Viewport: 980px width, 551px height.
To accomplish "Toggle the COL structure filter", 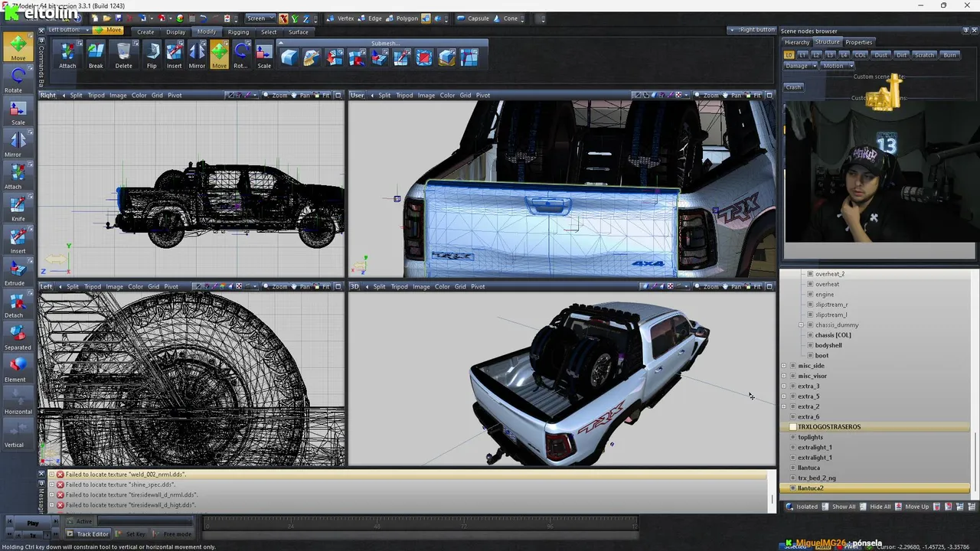I will (861, 55).
